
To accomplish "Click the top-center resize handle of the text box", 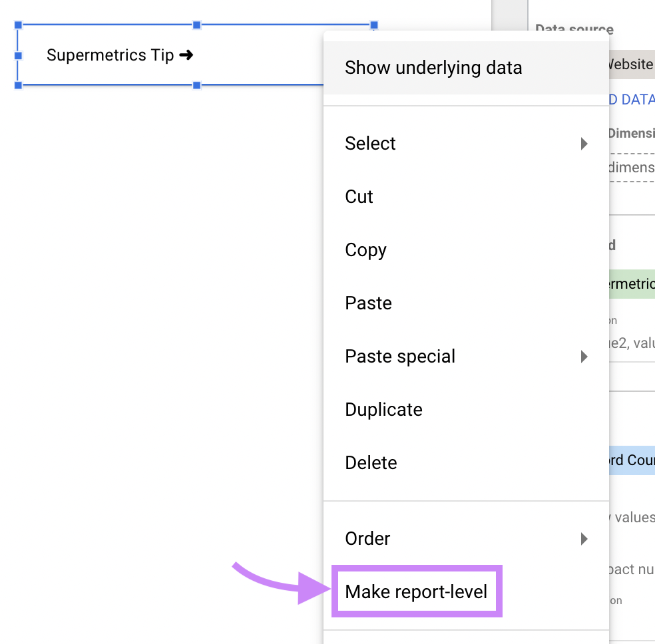I will pos(196,25).
